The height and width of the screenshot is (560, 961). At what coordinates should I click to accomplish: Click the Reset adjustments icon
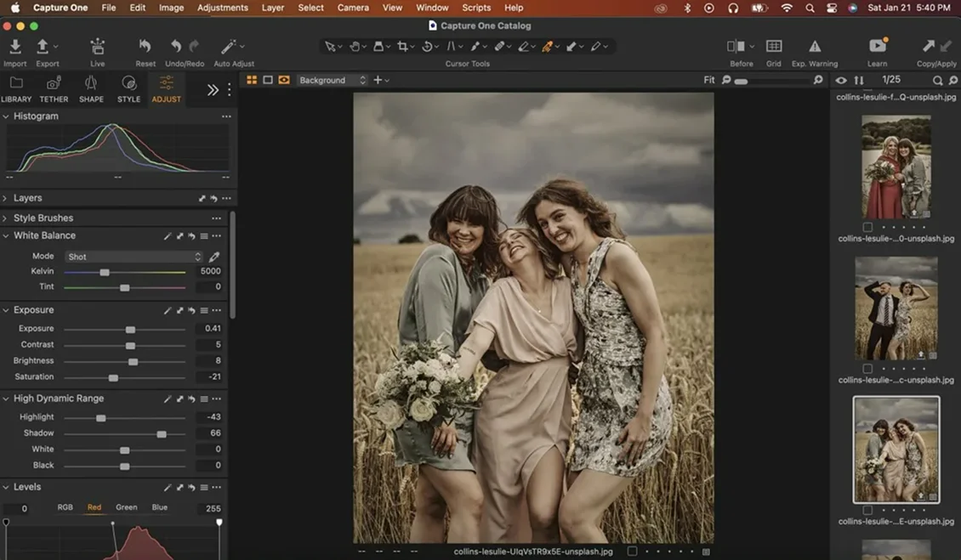coord(145,49)
